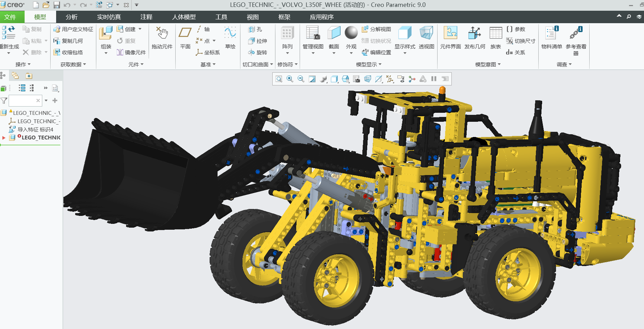Switch to the 实时仿真 tab

(x=109, y=17)
